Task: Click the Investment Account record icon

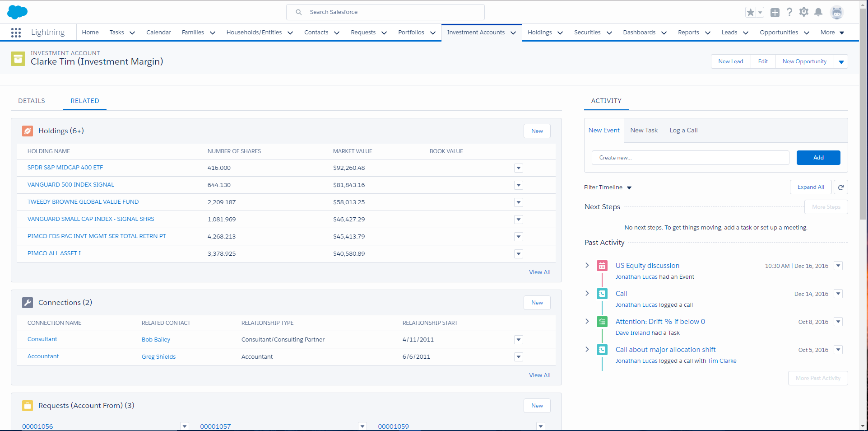Action: (x=18, y=58)
